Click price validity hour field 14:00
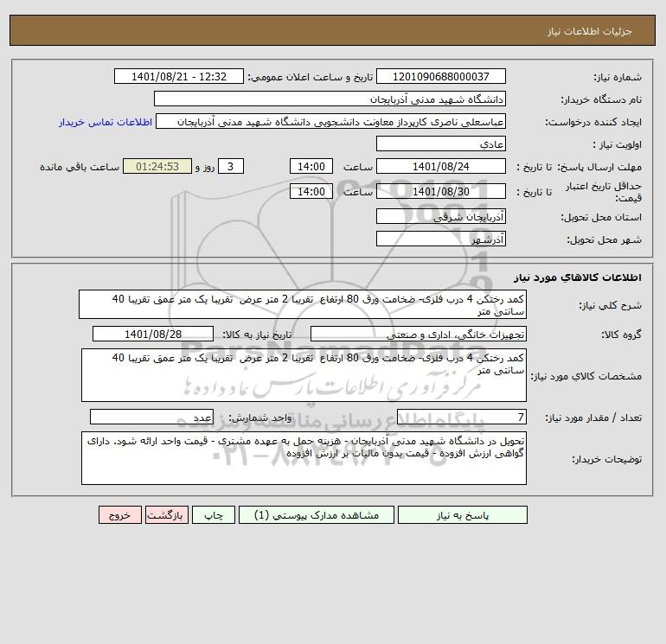 [x=311, y=191]
